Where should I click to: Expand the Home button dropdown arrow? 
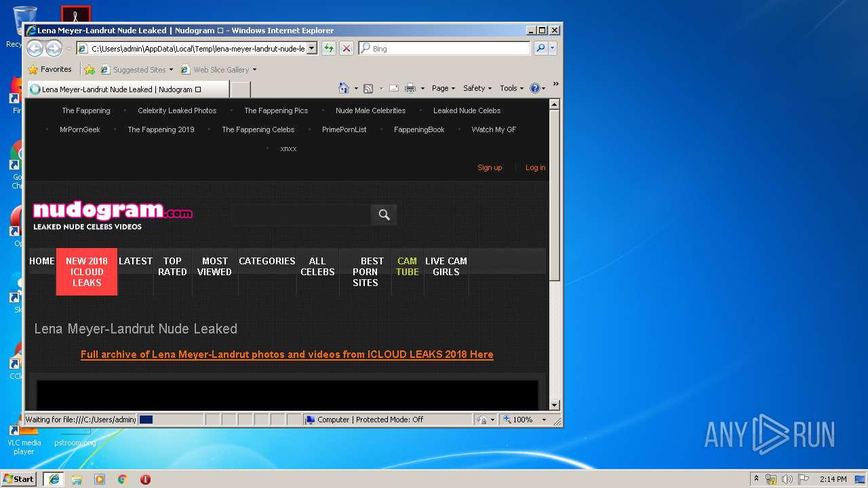pyautogui.click(x=356, y=89)
